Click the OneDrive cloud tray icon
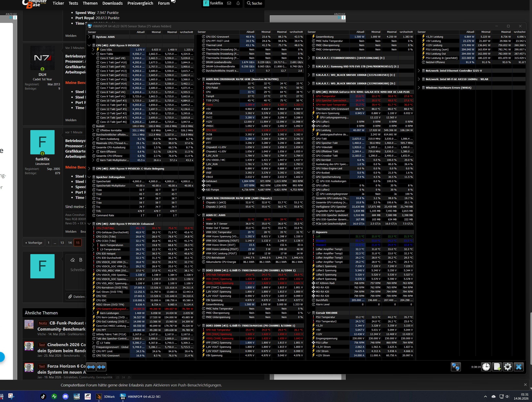The width and height of the screenshot is (532, 402). coord(494,397)
